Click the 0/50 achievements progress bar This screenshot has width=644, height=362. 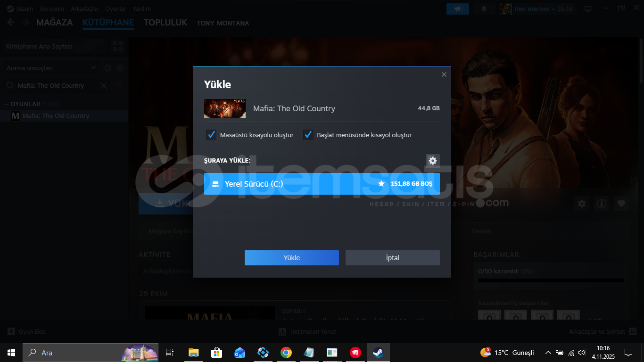tap(551, 280)
